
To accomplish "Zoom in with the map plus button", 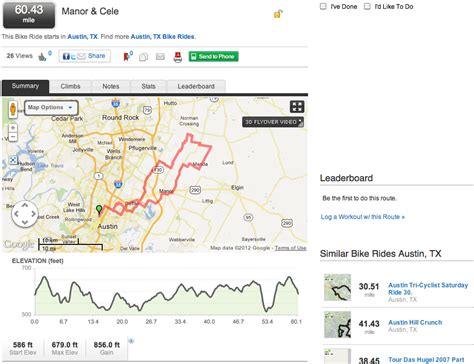I will click(13, 128).
